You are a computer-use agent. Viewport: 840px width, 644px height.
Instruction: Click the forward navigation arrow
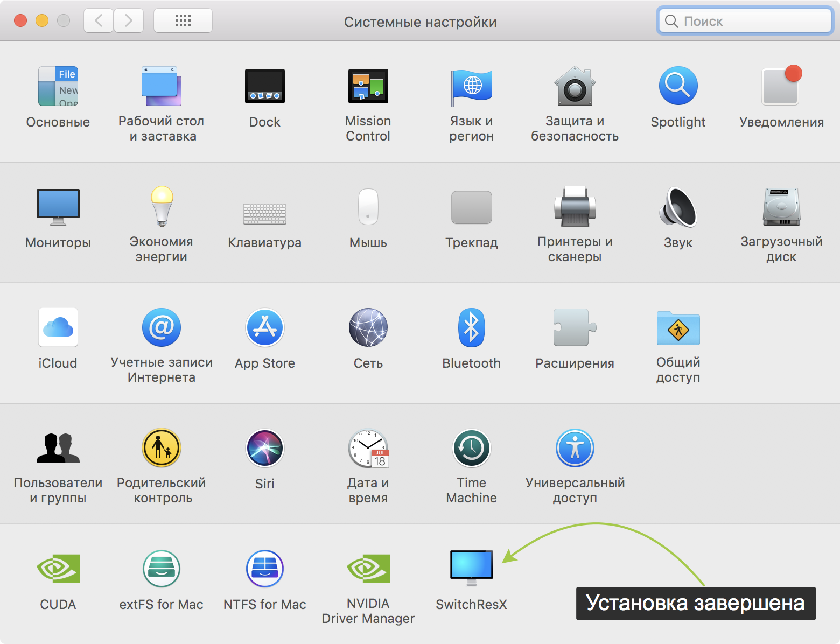click(x=129, y=20)
